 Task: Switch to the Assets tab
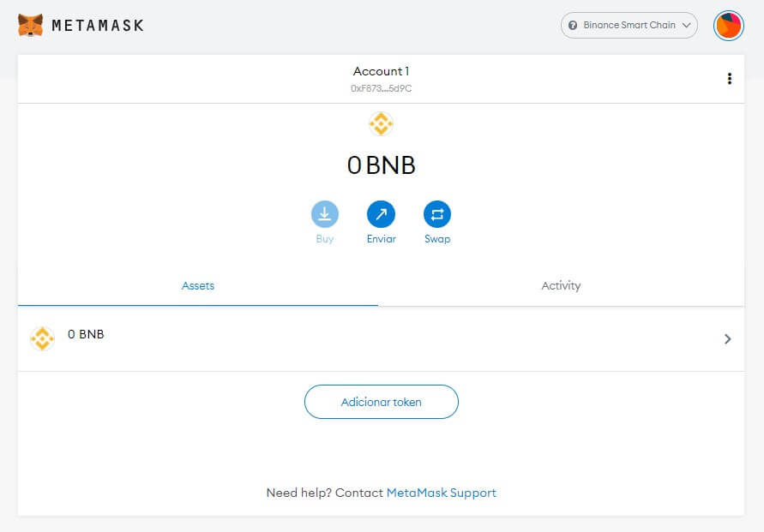click(x=198, y=286)
